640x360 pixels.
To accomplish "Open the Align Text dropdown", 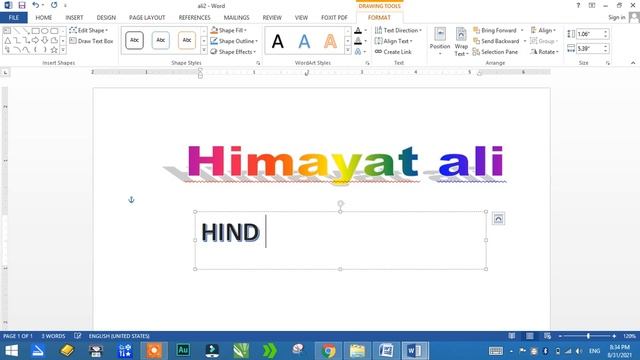I will 393,41.
